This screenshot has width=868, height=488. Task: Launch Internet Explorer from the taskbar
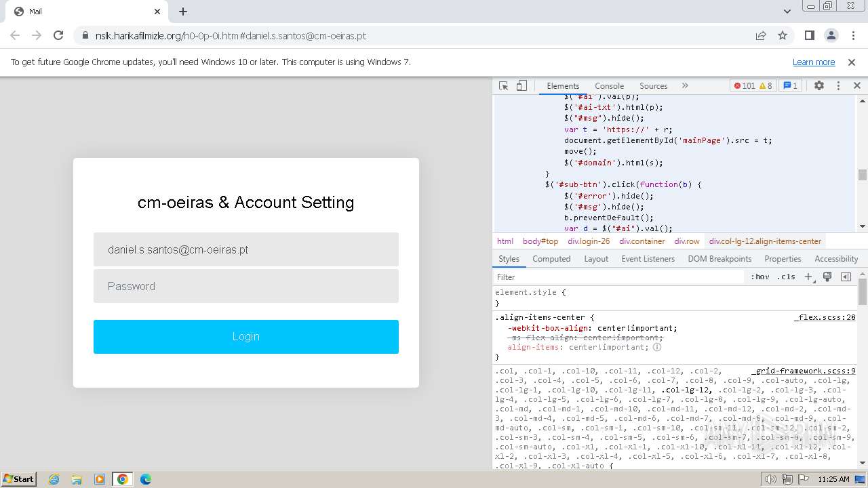pyautogui.click(x=54, y=479)
